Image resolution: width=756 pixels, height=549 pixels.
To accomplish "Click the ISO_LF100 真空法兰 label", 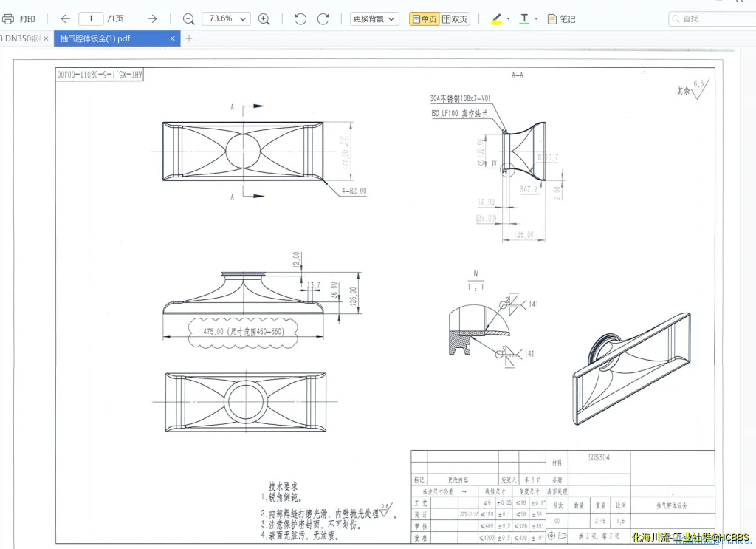I will click(x=459, y=113).
